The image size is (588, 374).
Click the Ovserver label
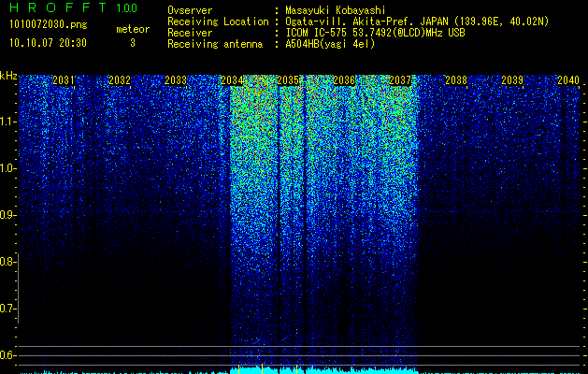point(190,10)
